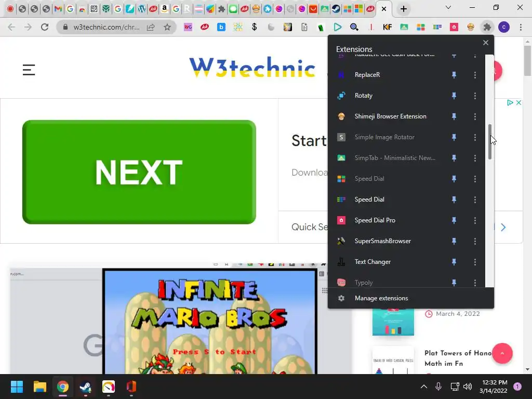Unpin Text Changer from toolbar

454,262
